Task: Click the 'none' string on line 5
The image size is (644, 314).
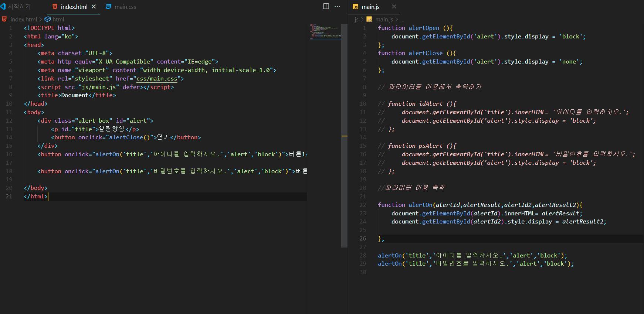Action: [569, 61]
